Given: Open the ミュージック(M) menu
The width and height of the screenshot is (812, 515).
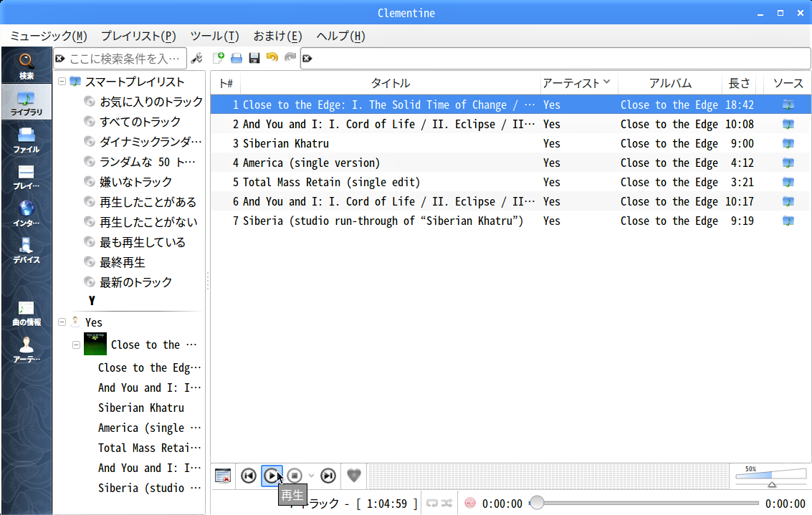Looking at the screenshot, I should (x=49, y=37).
